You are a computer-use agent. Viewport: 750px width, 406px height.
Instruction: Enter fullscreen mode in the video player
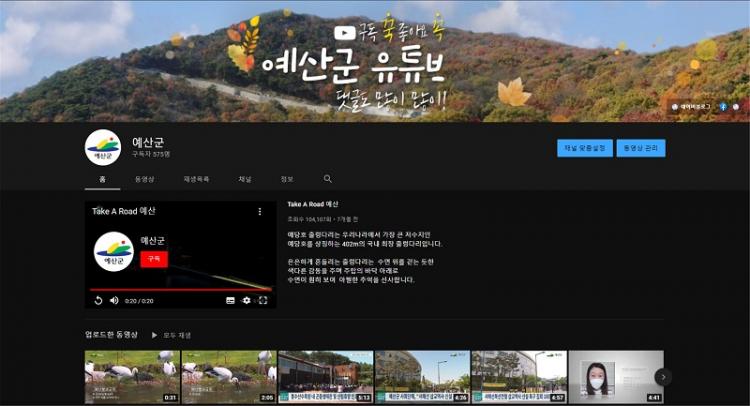pyautogui.click(x=263, y=300)
